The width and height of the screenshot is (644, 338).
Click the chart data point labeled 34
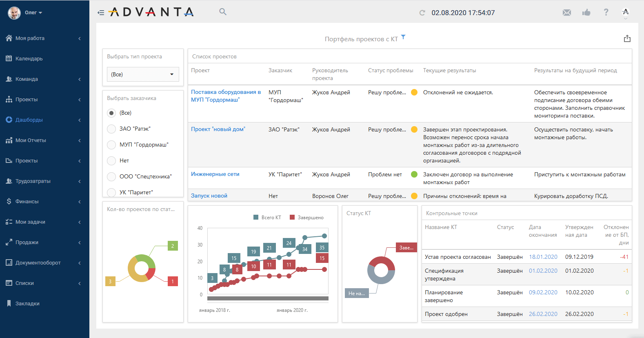305,249
